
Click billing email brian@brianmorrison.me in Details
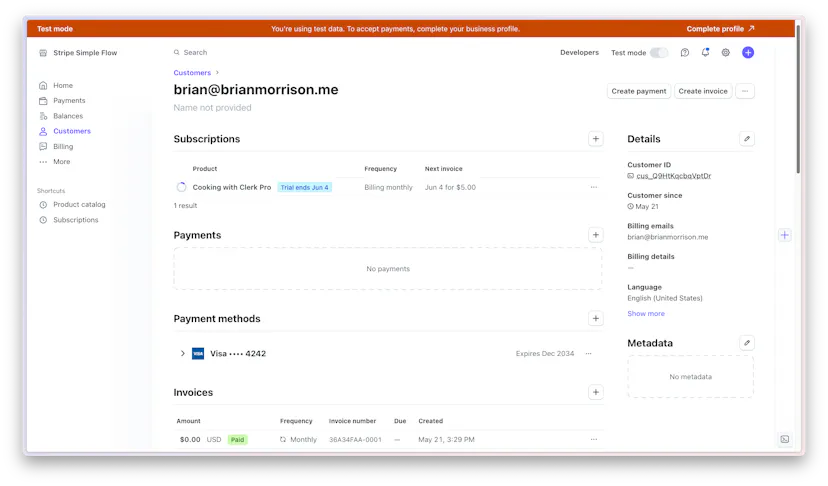pyautogui.click(x=667, y=237)
